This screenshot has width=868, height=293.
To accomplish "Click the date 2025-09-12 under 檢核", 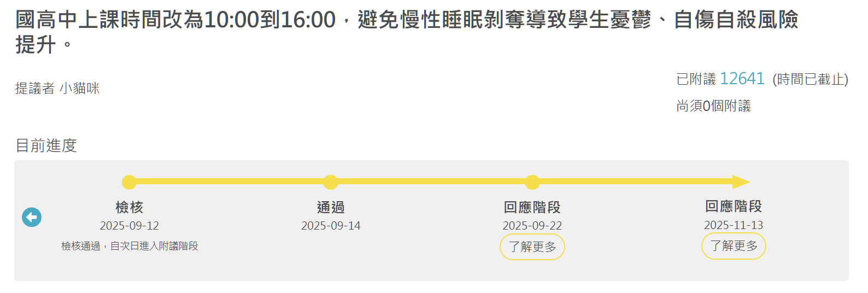I will [129, 226].
